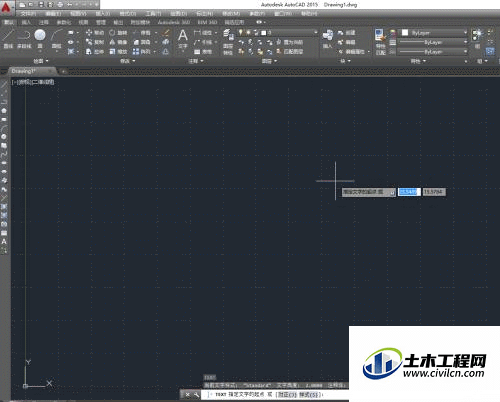
Task: Click the Move tool in Modify panel
Action: click(95, 33)
